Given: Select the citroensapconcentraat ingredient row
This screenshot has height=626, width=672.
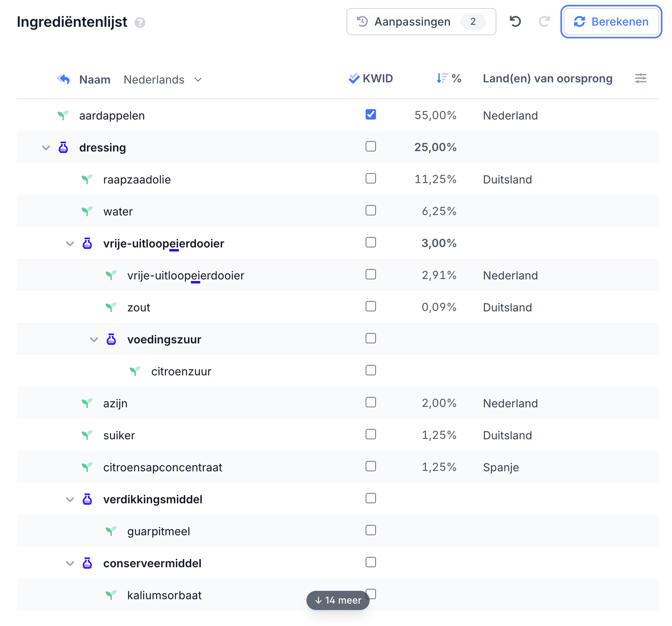Looking at the screenshot, I should coord(162,467).
